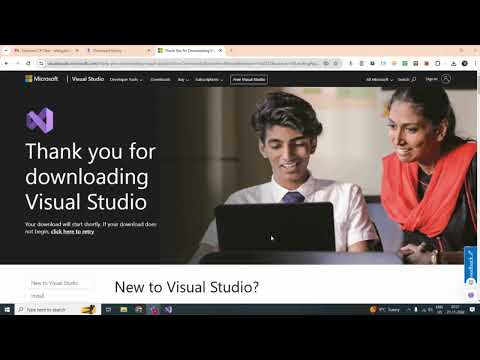480x360 pixels.
Task: Open the sign-in account avatar icon
Action: [x=446, y=79]
